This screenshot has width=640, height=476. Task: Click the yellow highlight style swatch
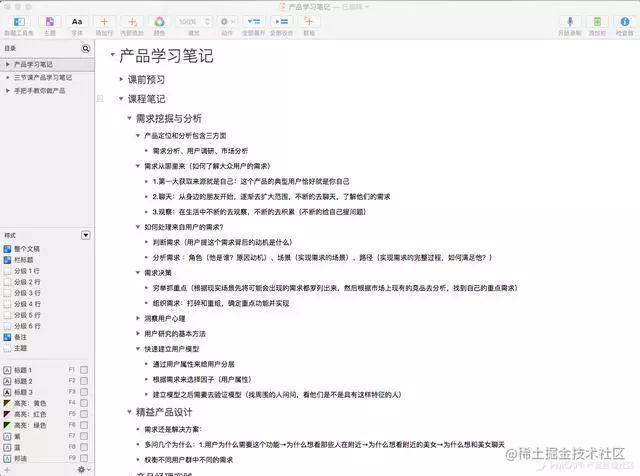pos(7,403)
